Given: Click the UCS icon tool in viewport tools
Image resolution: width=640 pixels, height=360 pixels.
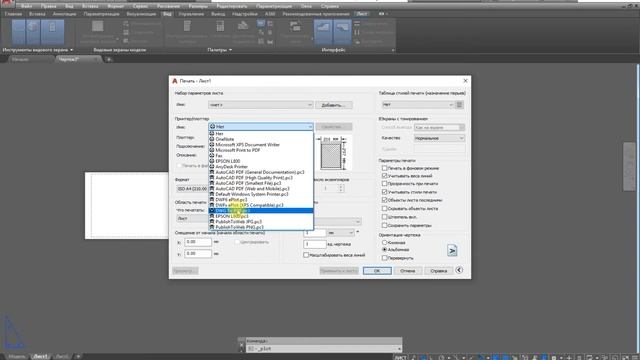Looking at the screenshot, I should coord(18,31).
